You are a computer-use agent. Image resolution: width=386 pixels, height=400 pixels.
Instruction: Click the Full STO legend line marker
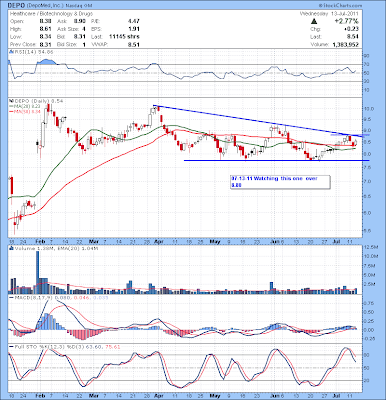[11, 347]
